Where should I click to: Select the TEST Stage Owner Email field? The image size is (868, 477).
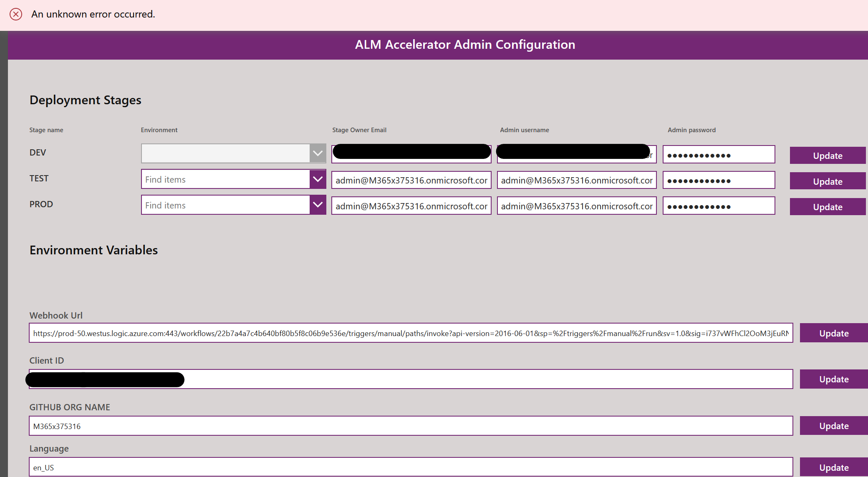point(411,180)
